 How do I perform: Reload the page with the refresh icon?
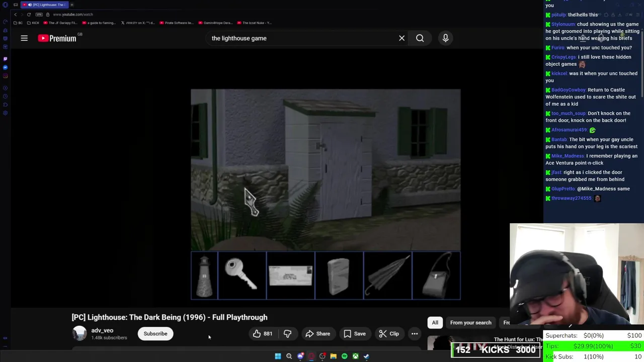29,15
